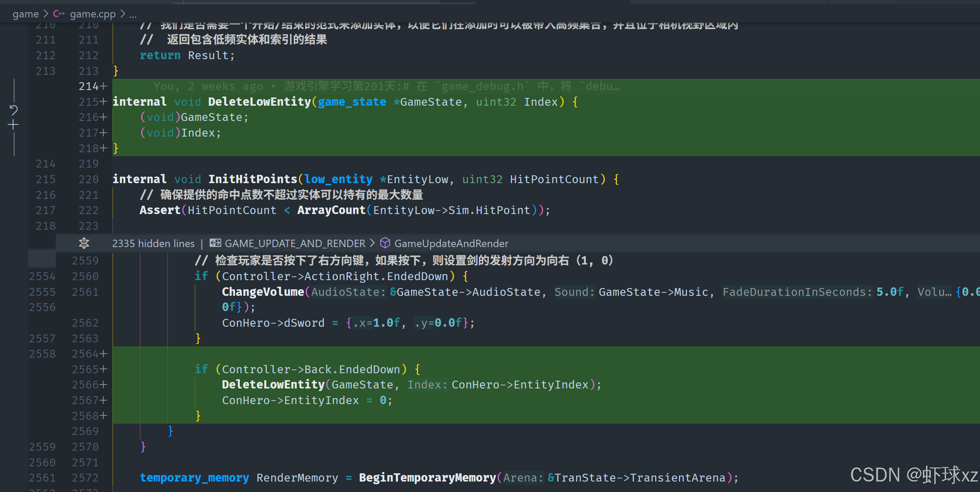Click the C++ file icon in breadcrumb
Viewport: 980px width, 492px height.
click(59, 14)
